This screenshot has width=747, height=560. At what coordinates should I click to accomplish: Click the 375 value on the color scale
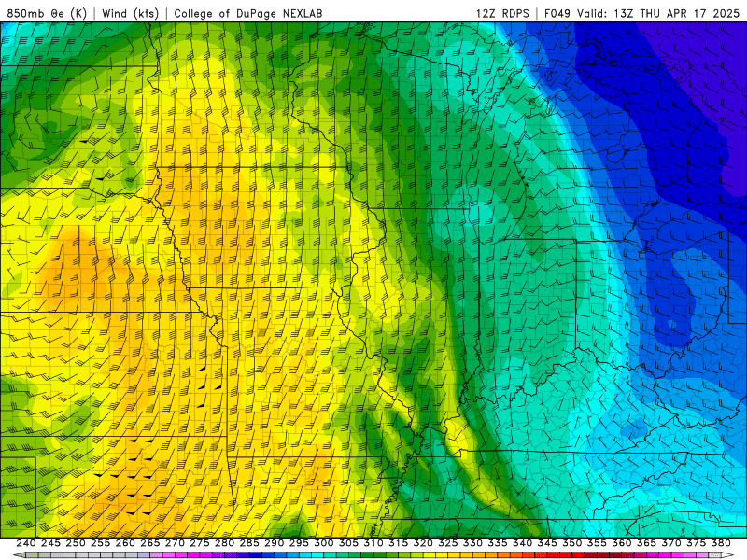[x=696, y=543]
